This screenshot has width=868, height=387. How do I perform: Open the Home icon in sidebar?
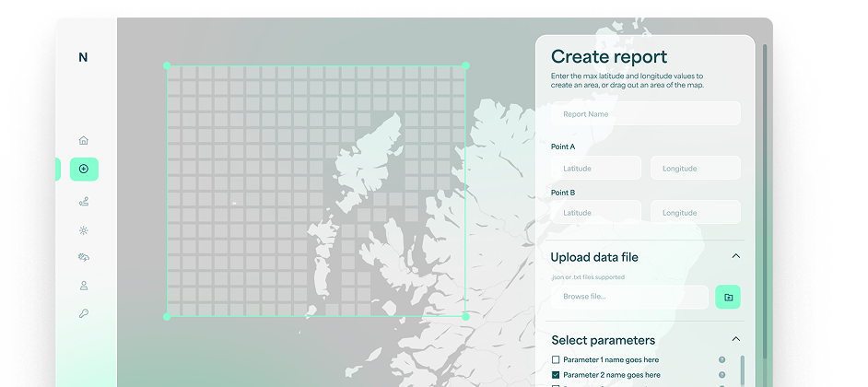[84, 141]
